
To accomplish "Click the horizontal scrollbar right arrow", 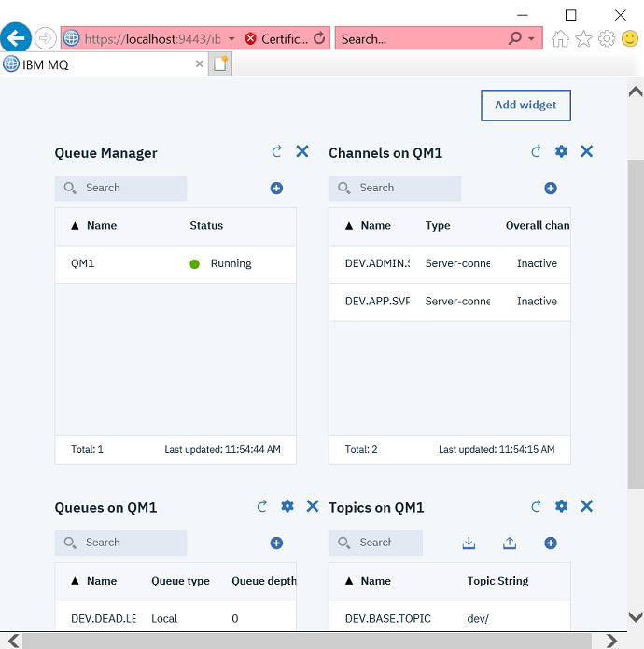I will 611,641.
